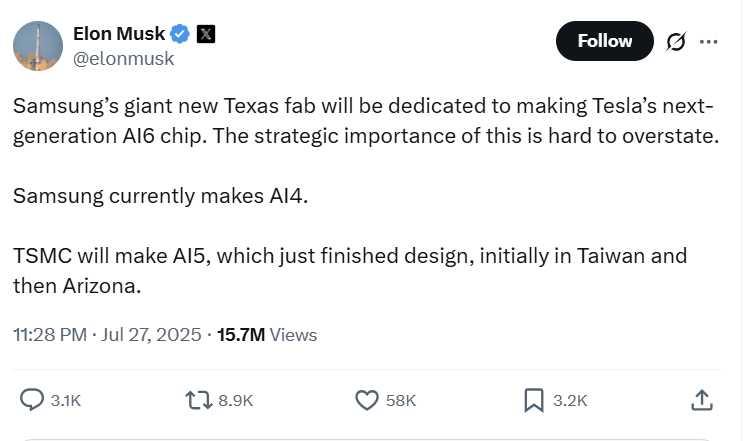Click the Elon Musk display name
Viewport: 744px width, 441px height.
[x=119, y=34]
